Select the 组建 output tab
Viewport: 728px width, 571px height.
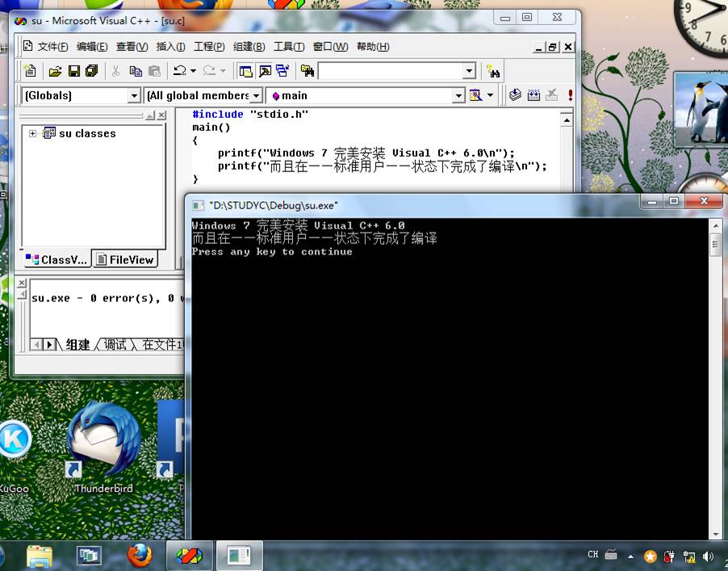coord(77,344)
